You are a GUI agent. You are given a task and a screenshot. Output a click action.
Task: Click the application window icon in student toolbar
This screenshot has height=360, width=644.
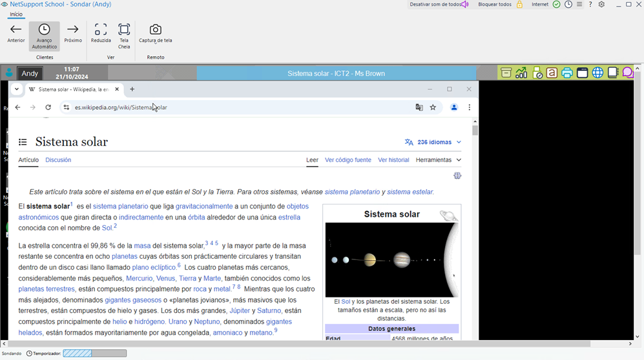tap(583, 73)
